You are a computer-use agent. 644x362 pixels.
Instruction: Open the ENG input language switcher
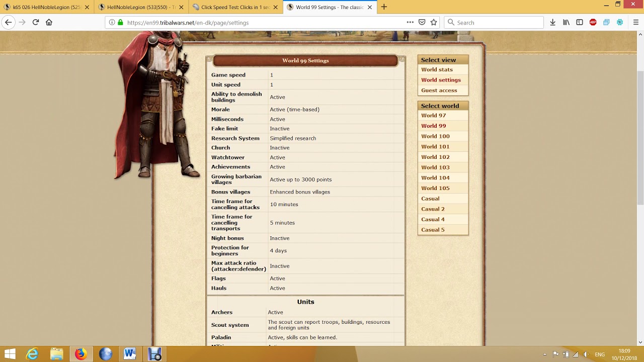pyautogui.click(x=600, y=354)
